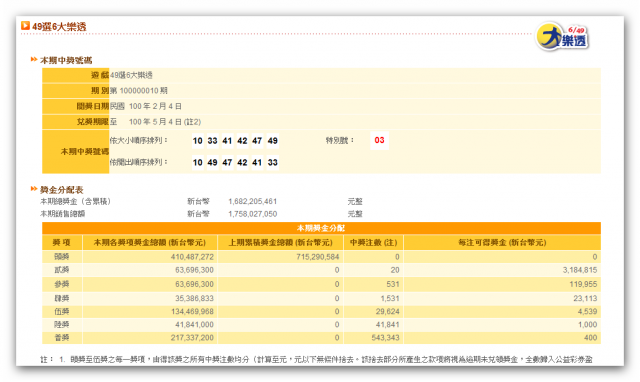Click the 特別號 label
640x382 pixels.
[339, 140]
